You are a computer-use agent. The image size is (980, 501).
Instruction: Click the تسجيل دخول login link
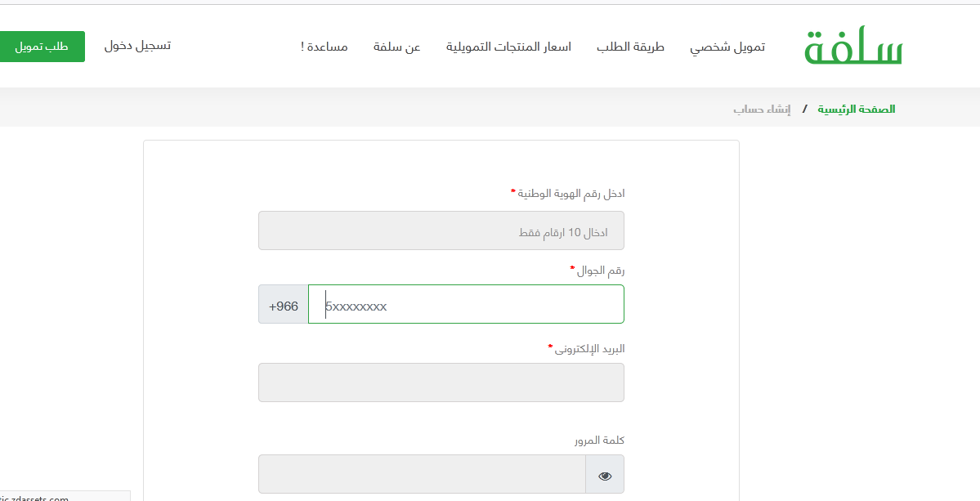137,46
